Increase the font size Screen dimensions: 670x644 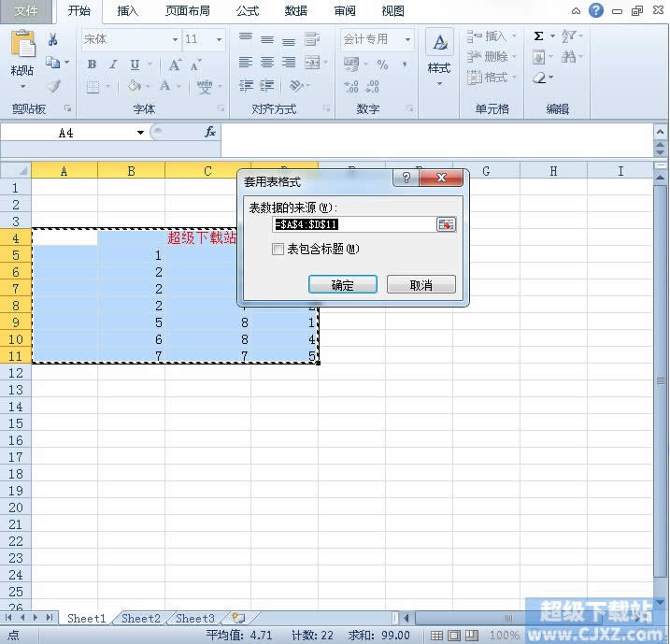point(175,64)
